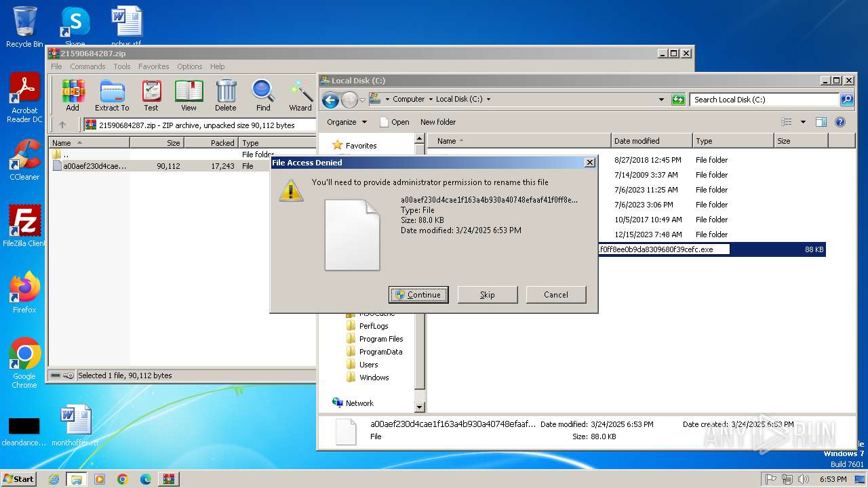Image resolution: width=868 pixels, height=488 pixels.
Task: Open Recycle Bin desktop icon
Action: [x=24, y=27]
